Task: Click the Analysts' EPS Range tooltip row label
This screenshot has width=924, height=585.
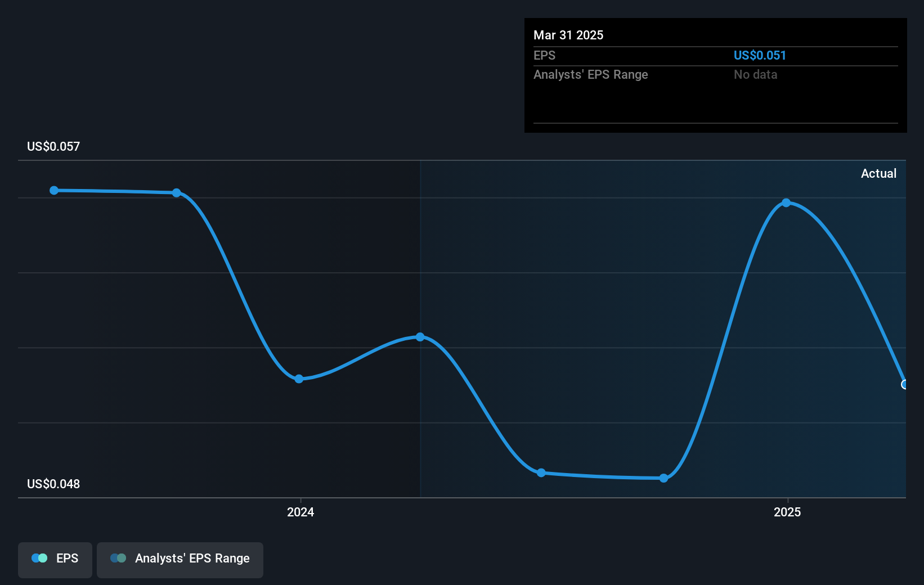Action: (x=591, y=75)
